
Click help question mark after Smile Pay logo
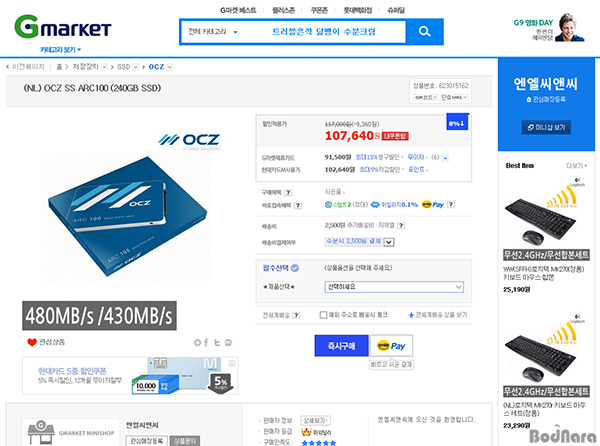click(451, 204)
